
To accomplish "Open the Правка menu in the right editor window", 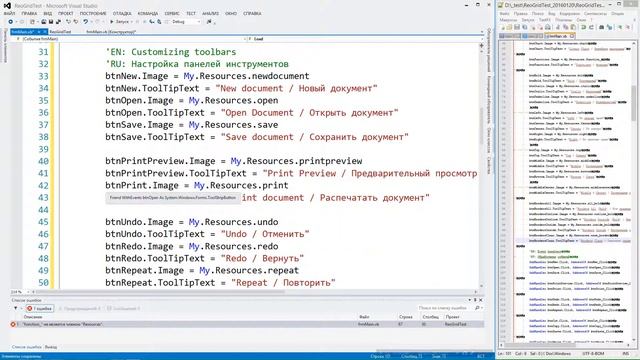I will [521, 13].
